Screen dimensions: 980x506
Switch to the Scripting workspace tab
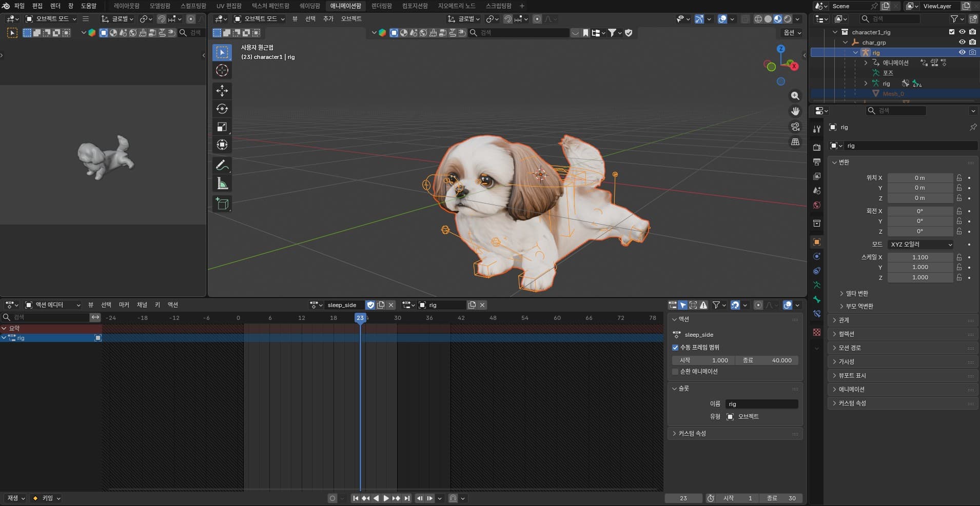pos(499,6)
